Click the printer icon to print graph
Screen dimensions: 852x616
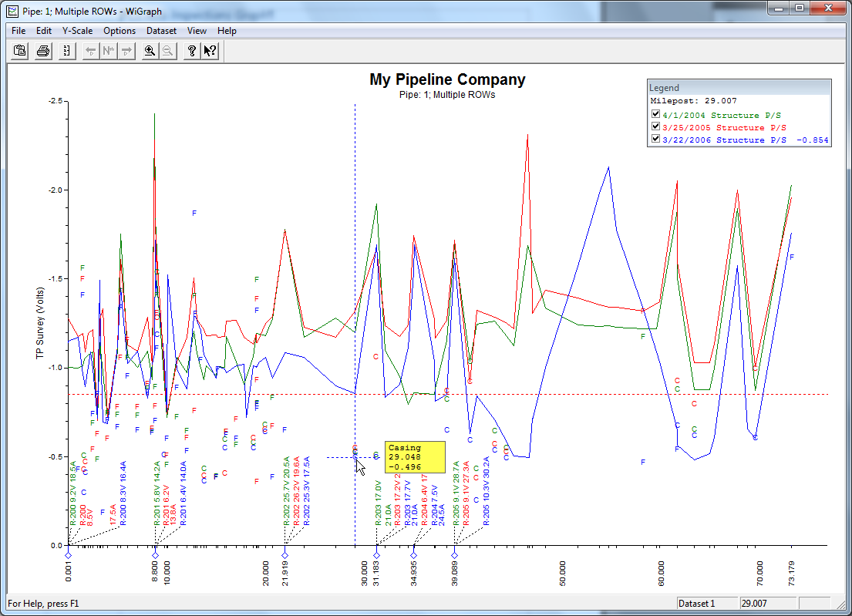[43, 51]
